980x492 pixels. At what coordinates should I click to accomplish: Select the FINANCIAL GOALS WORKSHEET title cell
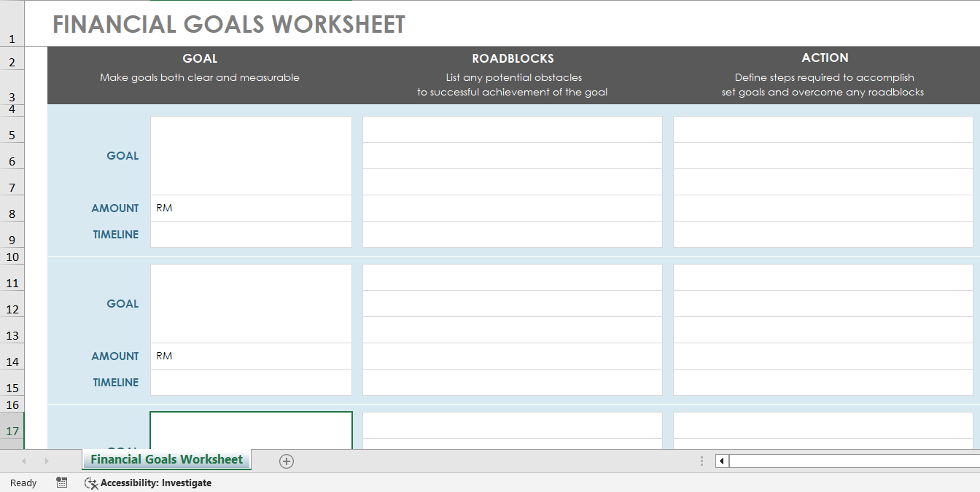point(229,24)
